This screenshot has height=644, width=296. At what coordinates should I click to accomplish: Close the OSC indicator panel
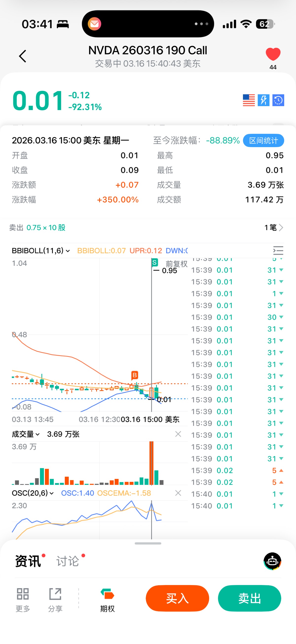(178, 493)
